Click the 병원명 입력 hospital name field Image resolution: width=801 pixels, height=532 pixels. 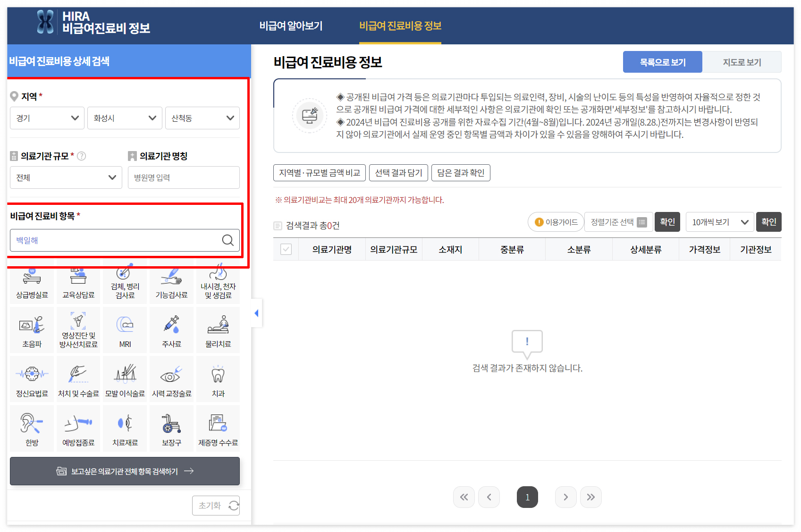click(x=184, y=177)
